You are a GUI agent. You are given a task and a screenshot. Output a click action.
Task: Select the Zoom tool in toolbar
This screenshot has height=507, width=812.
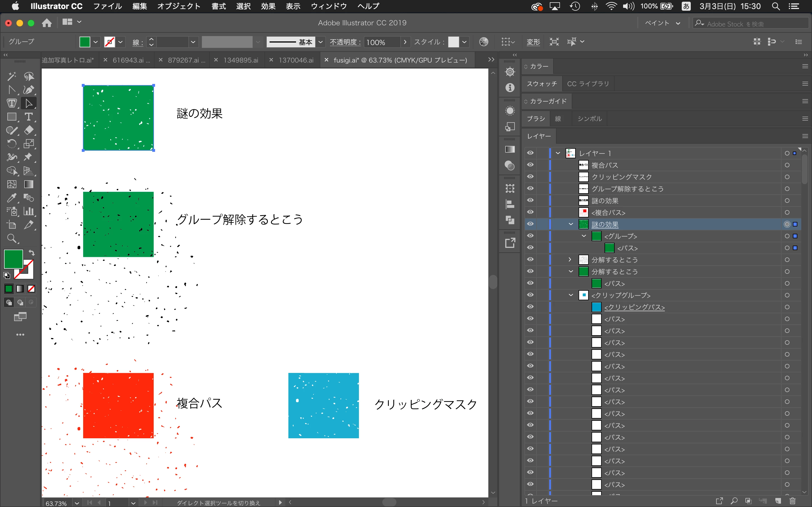coord(11,238)
